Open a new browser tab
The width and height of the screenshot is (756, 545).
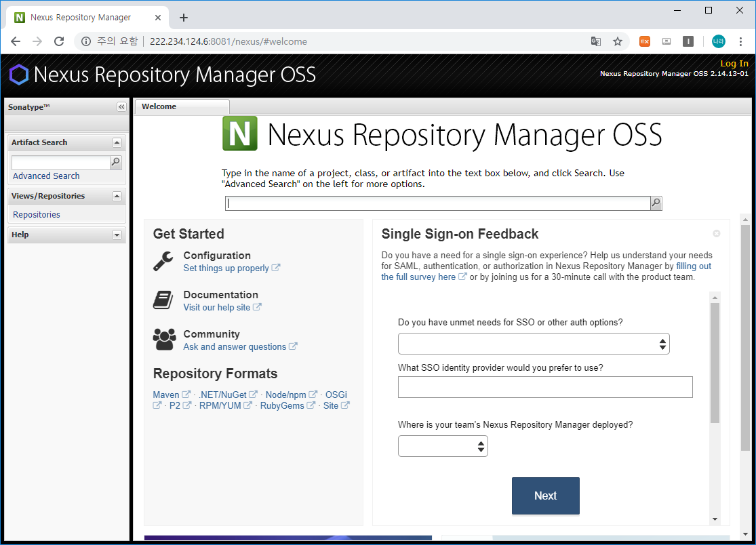184,18
